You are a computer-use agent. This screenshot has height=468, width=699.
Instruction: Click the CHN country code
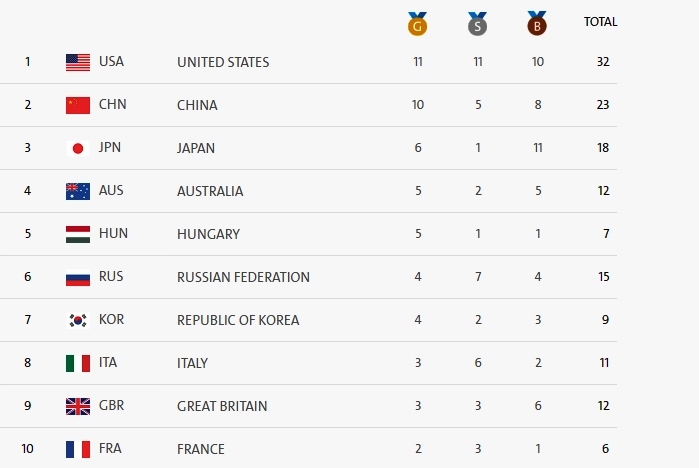click(112, 105)
